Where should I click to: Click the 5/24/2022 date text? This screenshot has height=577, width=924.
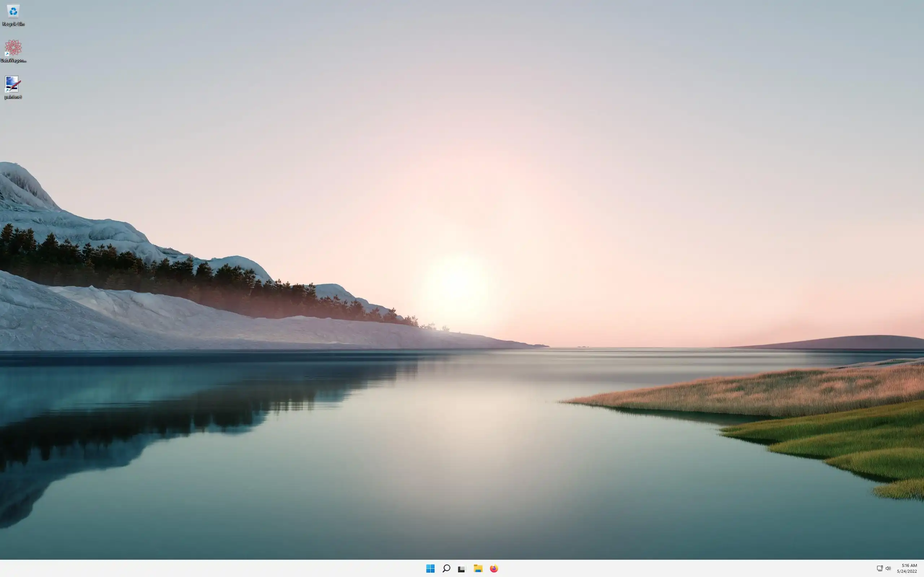click(907, 571)
